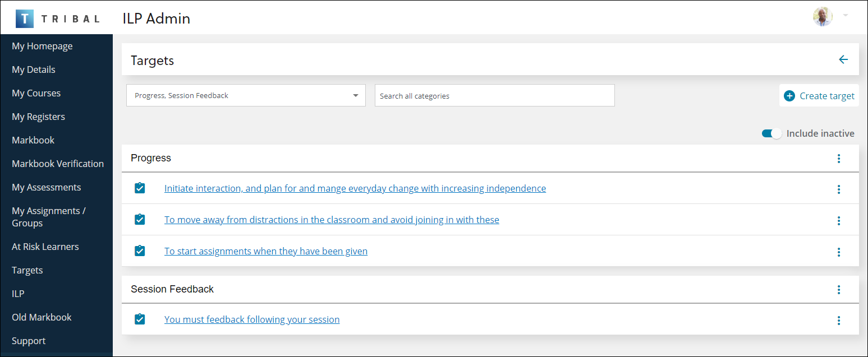Click clipboard icon beside 'To move away' target

(x=140, y=220)
